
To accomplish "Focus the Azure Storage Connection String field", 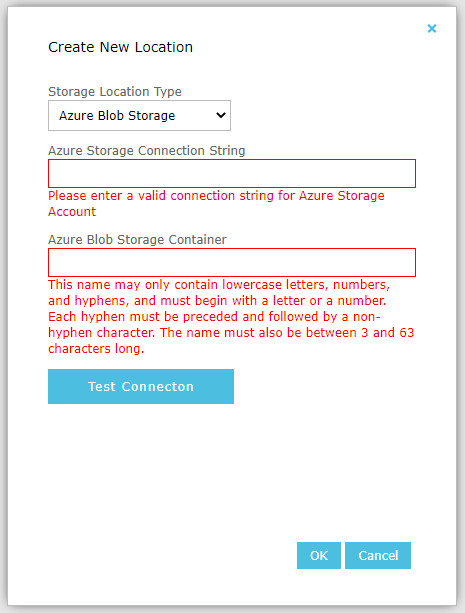I will 232,174.
